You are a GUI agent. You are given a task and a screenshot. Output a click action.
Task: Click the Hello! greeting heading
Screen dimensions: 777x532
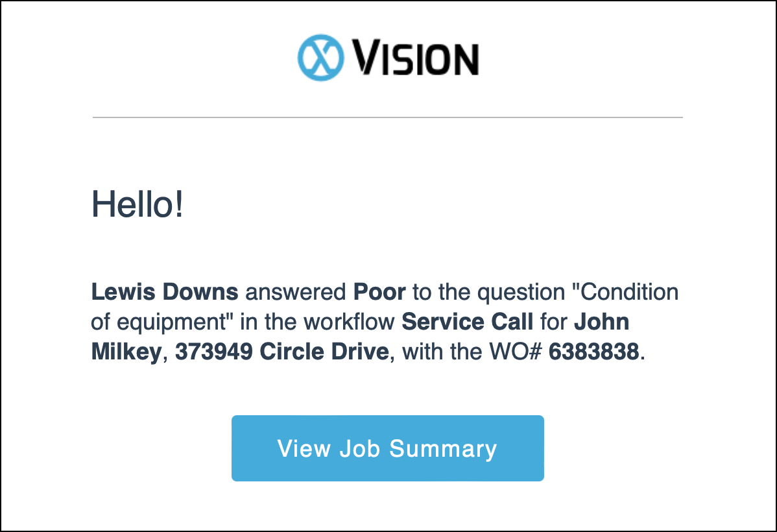(x=137, y=204)
